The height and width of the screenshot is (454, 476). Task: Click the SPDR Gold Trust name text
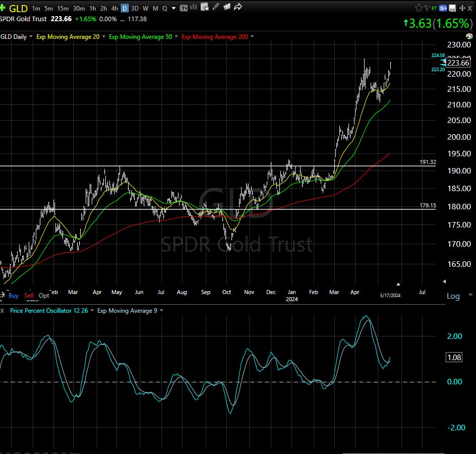click(x=23, y=19)
